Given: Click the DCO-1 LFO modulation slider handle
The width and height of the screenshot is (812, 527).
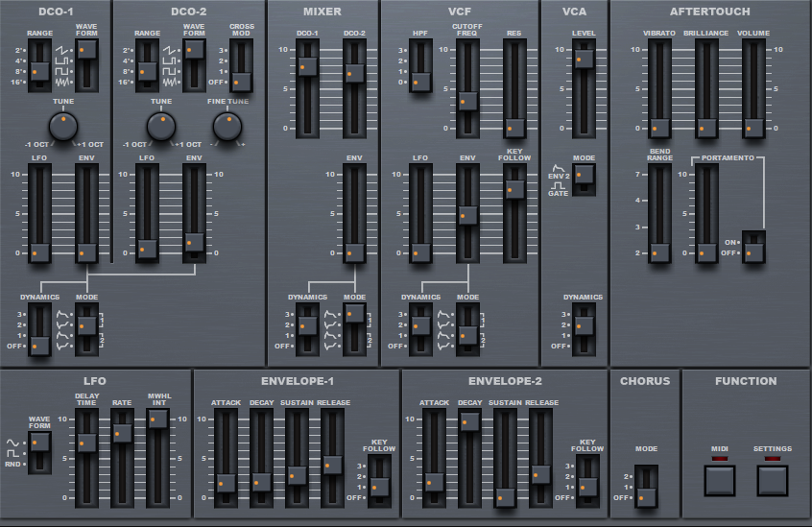Looking at the screenshot, I should (x=40, y=253).
